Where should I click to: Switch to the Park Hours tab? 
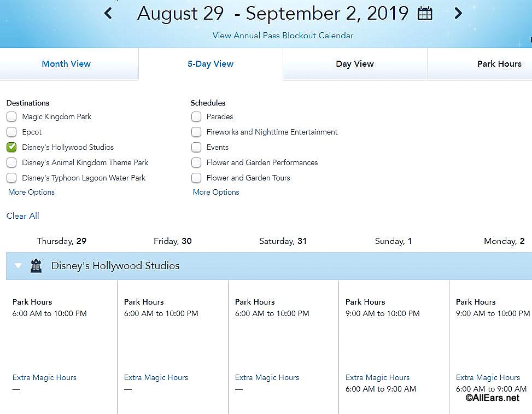point(480,64)
